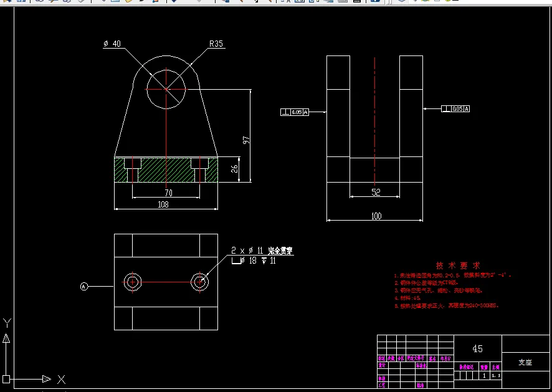
Task: Select the right counterbored hole in top view
Action: (x=199, y=282)
